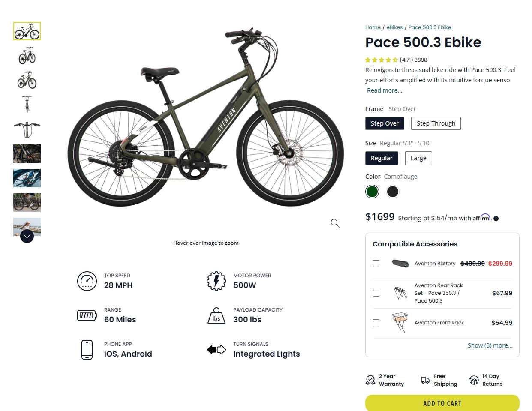Click the motor power lightning gear icon
The image size is (532, 411).
pyautogui.click(x=216, y=281)
